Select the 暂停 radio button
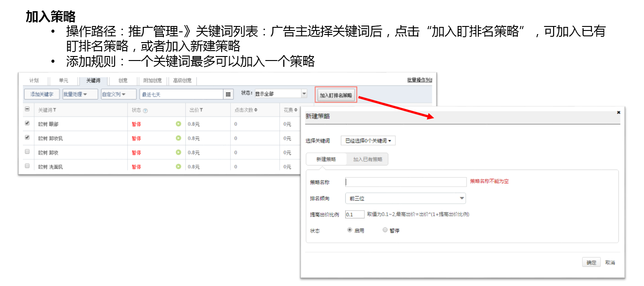 [x=385, y=230]
